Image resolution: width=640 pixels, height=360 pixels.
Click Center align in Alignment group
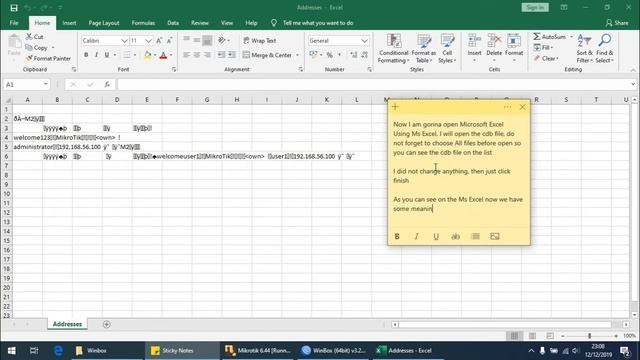pos(197,55)
